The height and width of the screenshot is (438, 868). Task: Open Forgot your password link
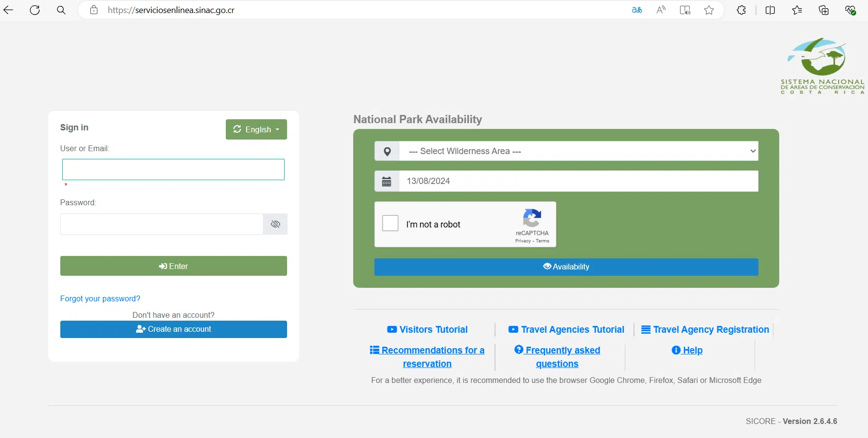point(100,298)
